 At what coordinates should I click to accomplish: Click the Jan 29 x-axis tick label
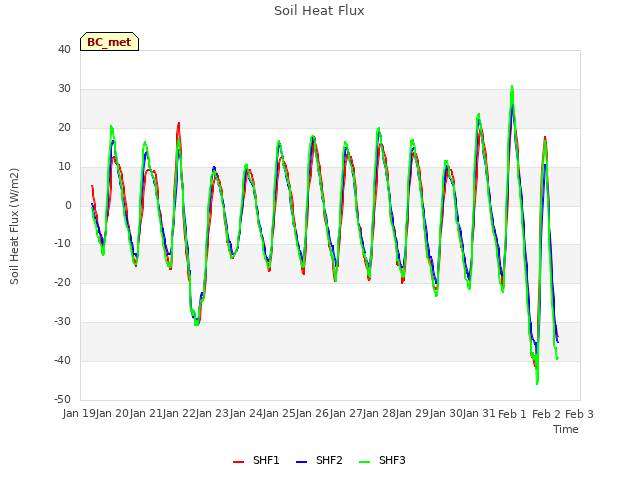[413, 414]
